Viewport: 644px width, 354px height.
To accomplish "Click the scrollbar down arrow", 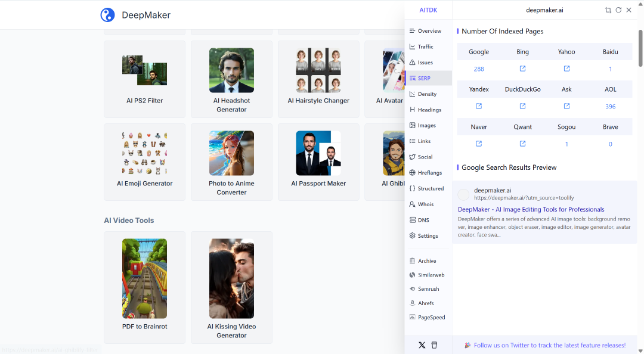I will pos(640,350).
